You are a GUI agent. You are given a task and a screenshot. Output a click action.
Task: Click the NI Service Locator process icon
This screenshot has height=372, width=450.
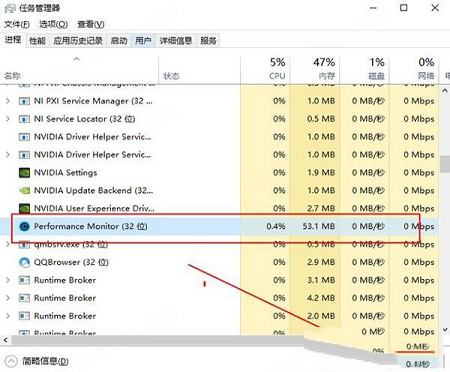tap(24, 119)
